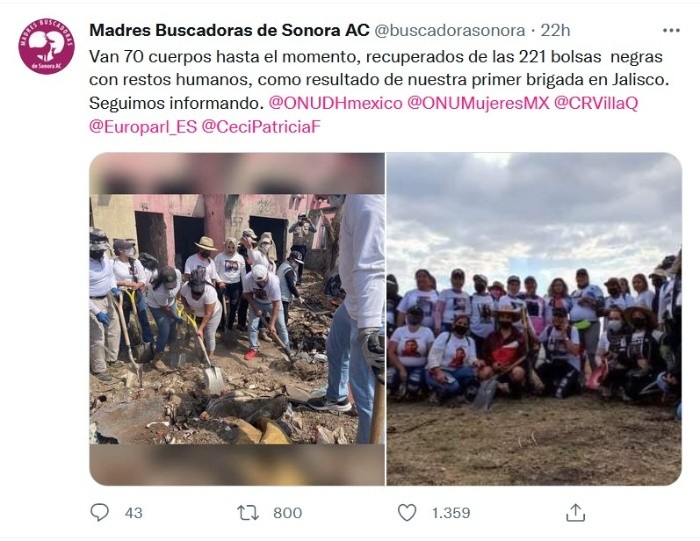Like the tweet with the heart icon
This screenshot has width=700, height=541.
coord(407,512)
